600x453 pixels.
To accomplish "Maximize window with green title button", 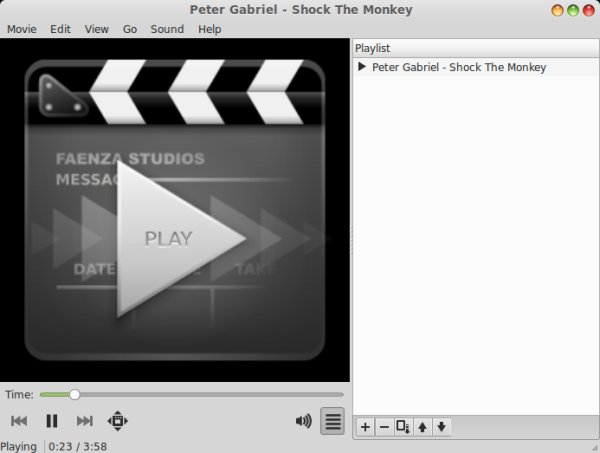I will (573, 10).
